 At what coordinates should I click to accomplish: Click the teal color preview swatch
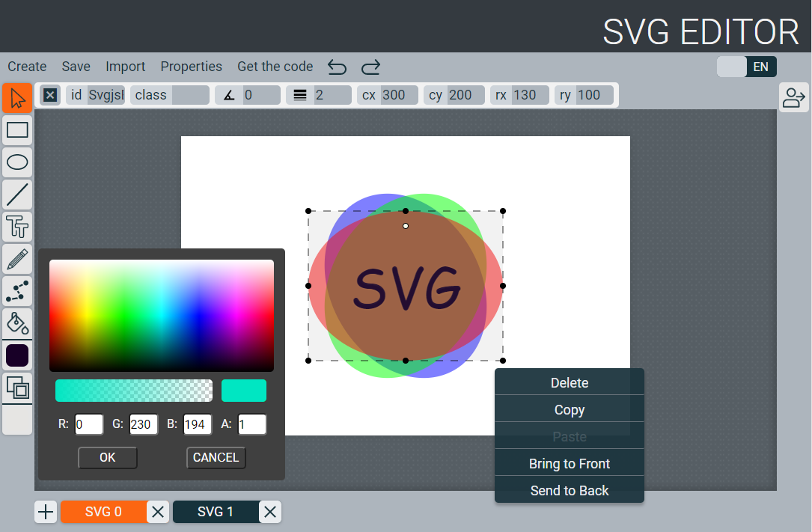[x=243, y=391]
